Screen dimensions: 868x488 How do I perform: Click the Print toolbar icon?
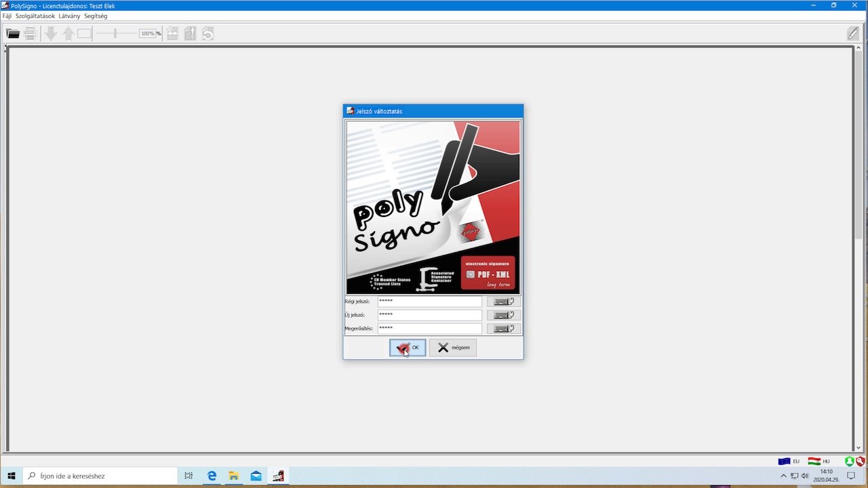tap(30, 33)
